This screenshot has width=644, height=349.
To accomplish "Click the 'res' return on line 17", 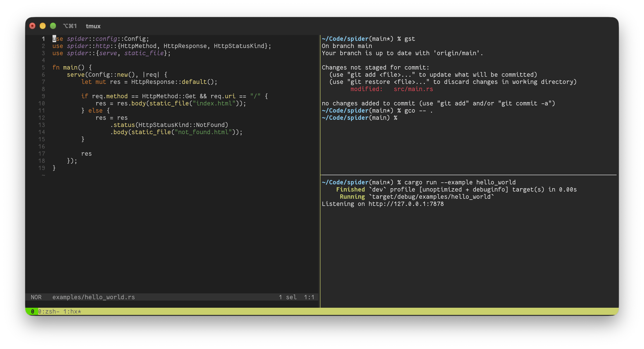I will click(x=86, y=154).
